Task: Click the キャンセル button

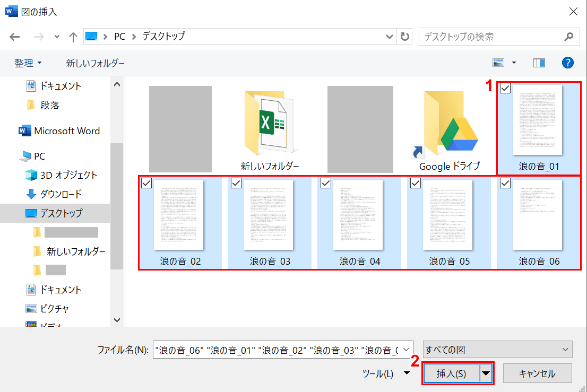Action: coord(537,373)
